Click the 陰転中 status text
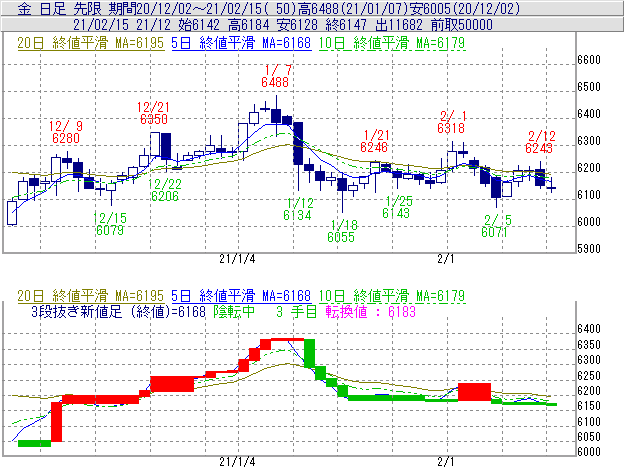 [x=234, y=311]
